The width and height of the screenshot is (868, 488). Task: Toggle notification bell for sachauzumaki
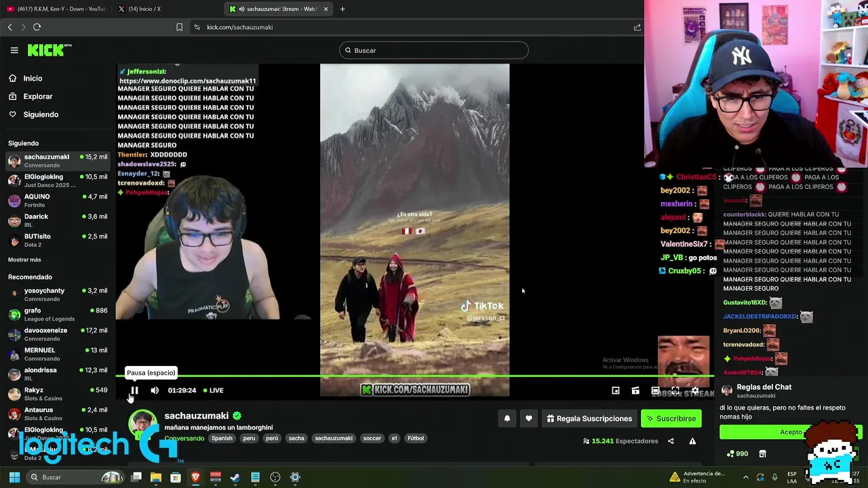pyautogui.click(x=507, y=419)
